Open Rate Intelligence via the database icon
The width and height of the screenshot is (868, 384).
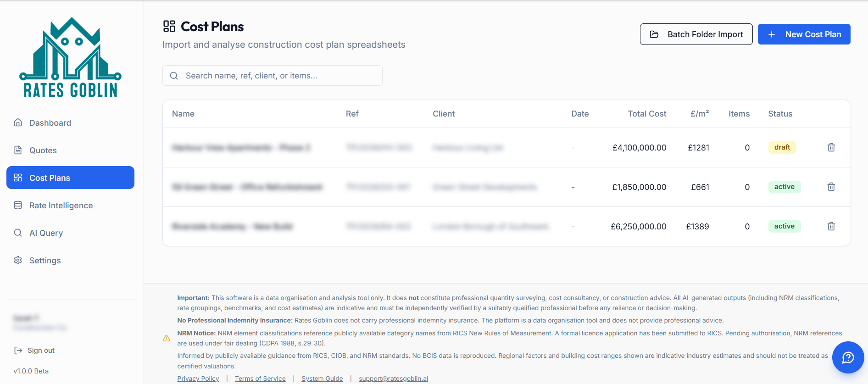18,205
